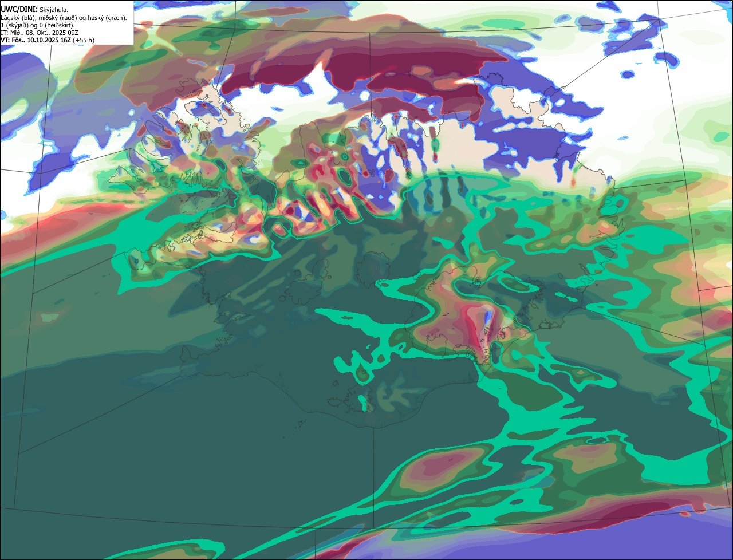Viewport: 733px width, 560px height.
Task: Click the "UWC/DINI: Skýjahula." title line
Action: point(34,10)
